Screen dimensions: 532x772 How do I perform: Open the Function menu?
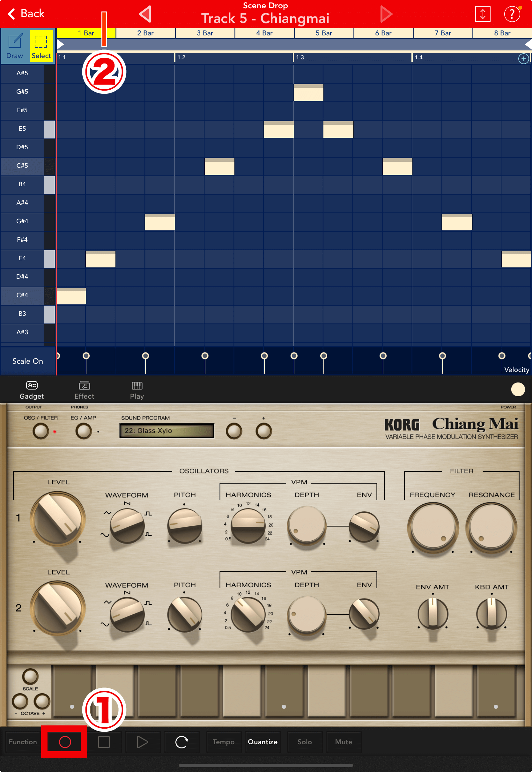23,742
